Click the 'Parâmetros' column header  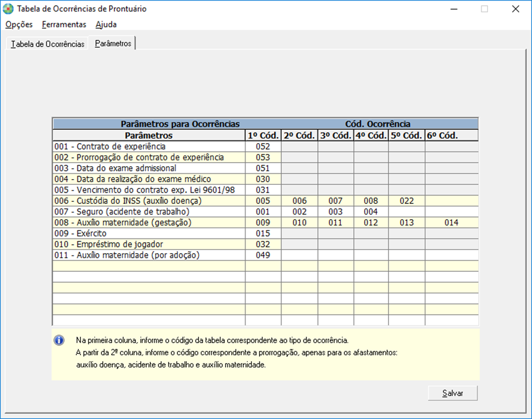(x=149, y=136)
